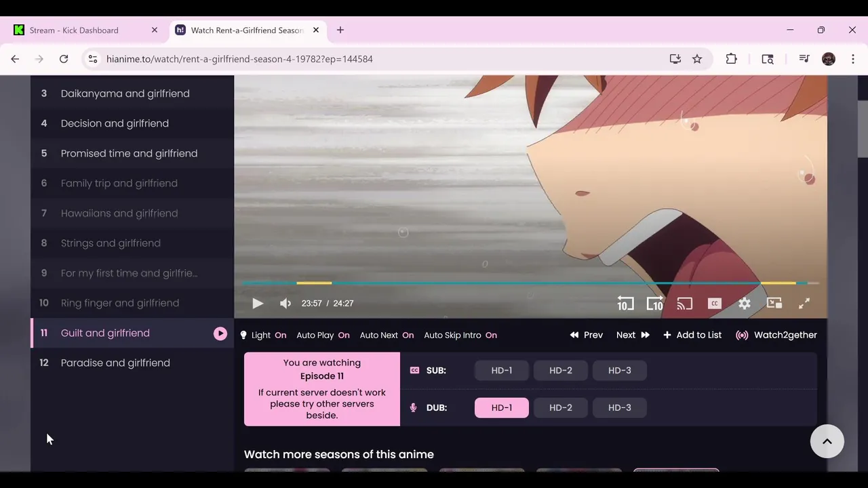Open episode 6 Family trip and girlfriend

132,183
